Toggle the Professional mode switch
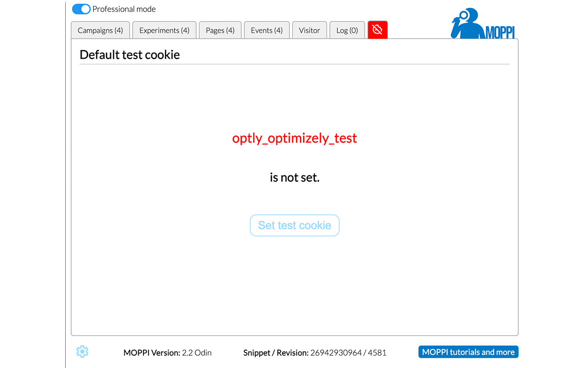This screenshot has width=588, height=368. (x=81, y=9)
